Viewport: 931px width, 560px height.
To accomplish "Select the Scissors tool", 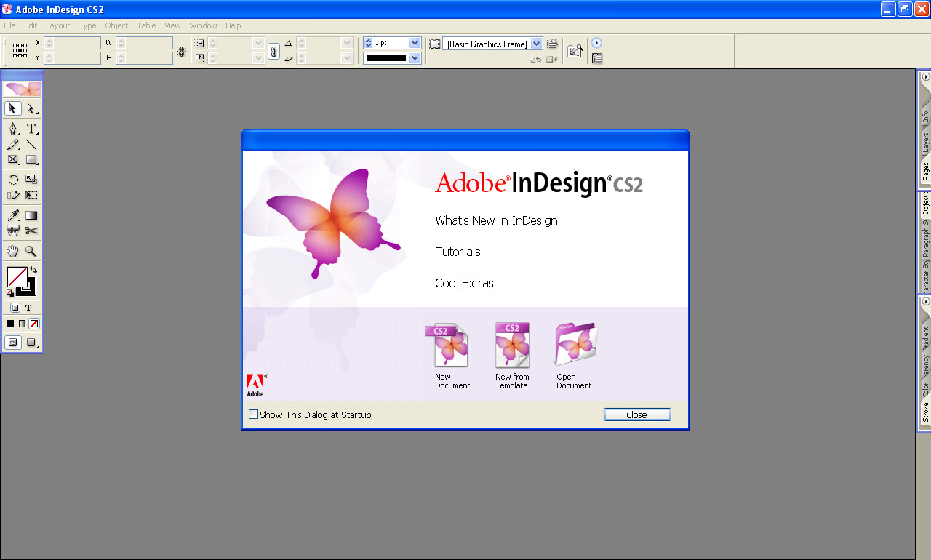I will 33,231.
